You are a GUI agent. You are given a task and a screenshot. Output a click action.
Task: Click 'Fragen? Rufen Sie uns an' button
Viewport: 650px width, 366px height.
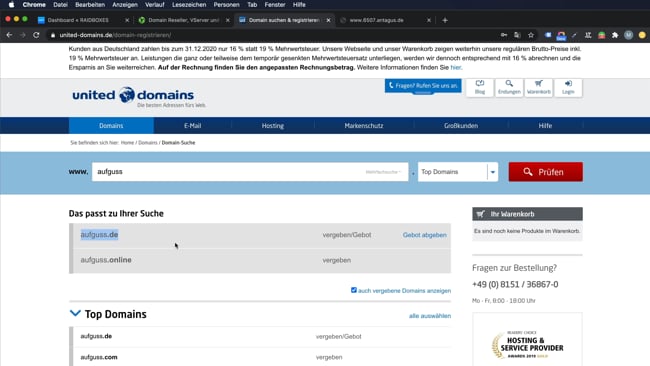[423, 86]
